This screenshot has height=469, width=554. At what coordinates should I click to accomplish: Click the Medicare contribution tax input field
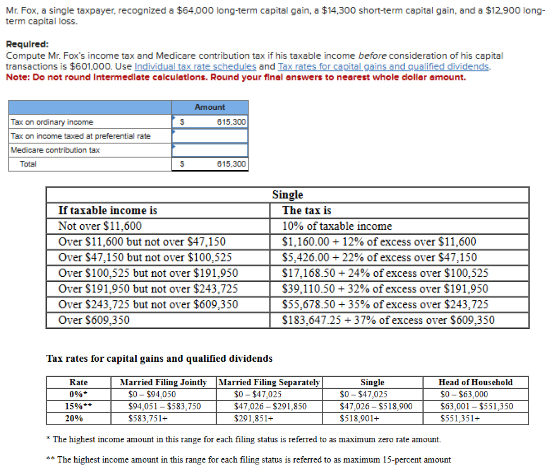(210, 150)
